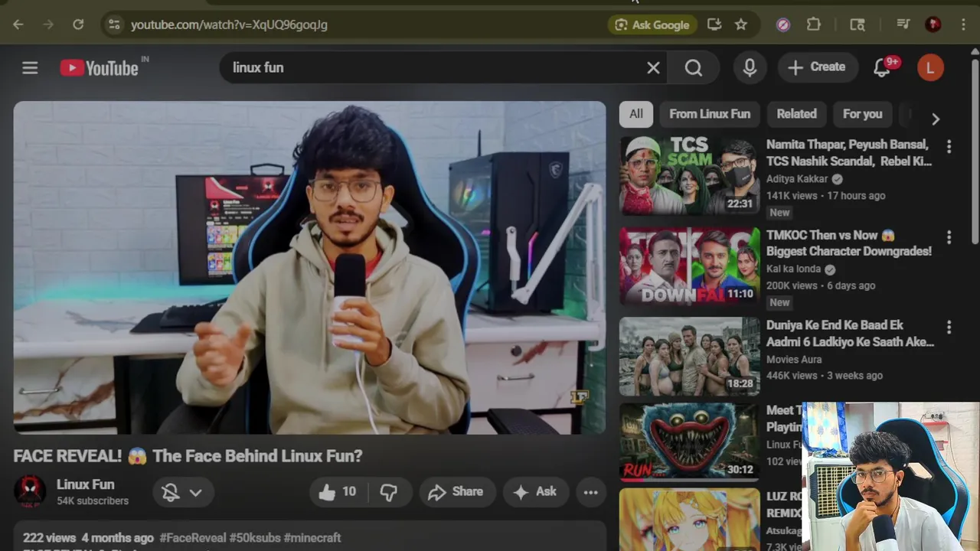
Task: Open Linux Fun channel name
Action: 85,484
